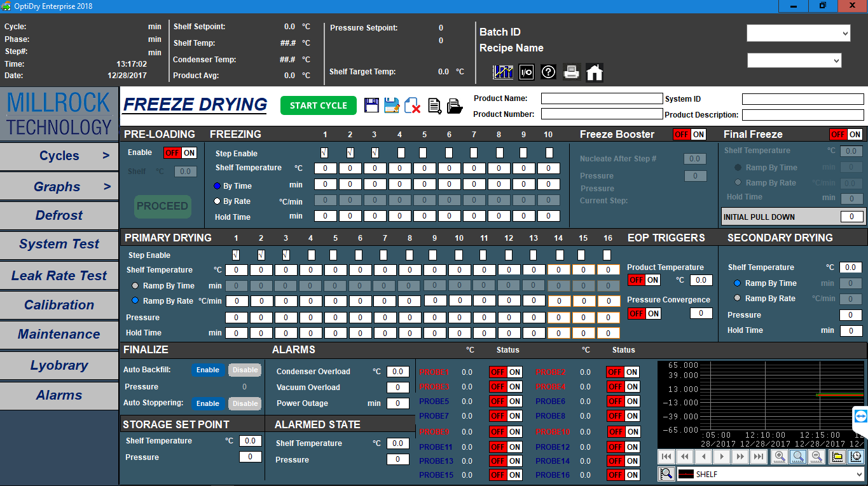Toggle PROBE16 status OFF/ON switch

click(x=623, y=475)
